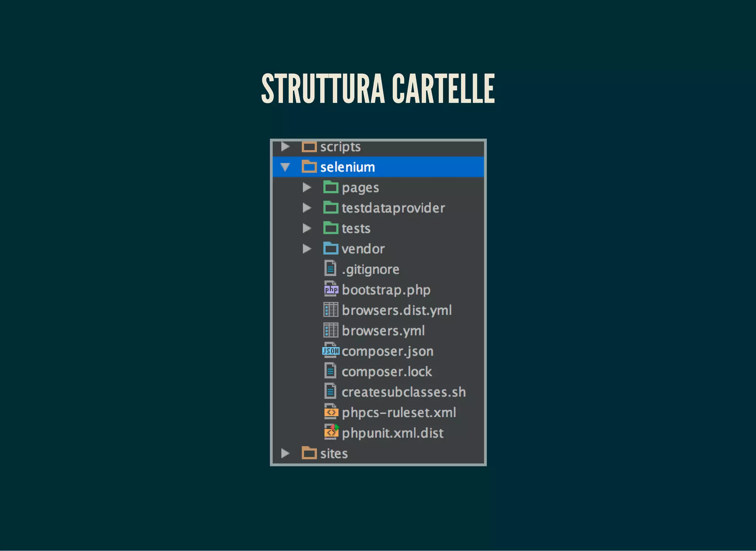Select the vendor folder name
Image resolution: width=756 pixels, height=551 pixels.
tap(363, 249)
